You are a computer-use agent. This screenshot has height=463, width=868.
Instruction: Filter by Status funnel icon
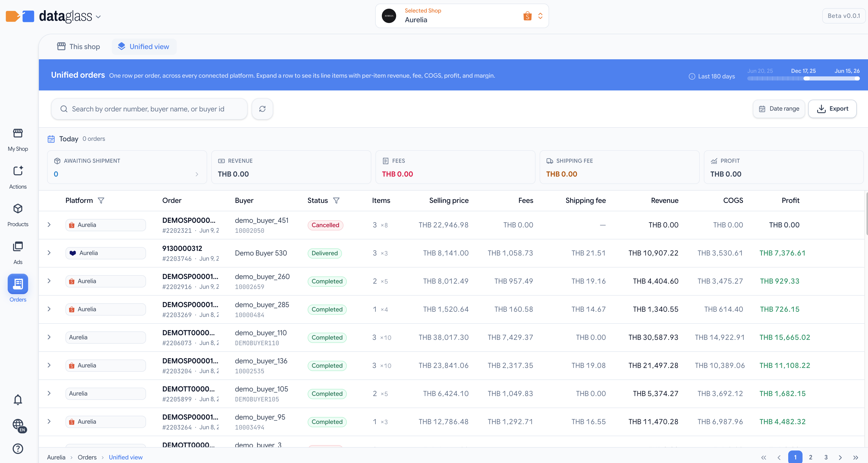[x=336, y=201]
